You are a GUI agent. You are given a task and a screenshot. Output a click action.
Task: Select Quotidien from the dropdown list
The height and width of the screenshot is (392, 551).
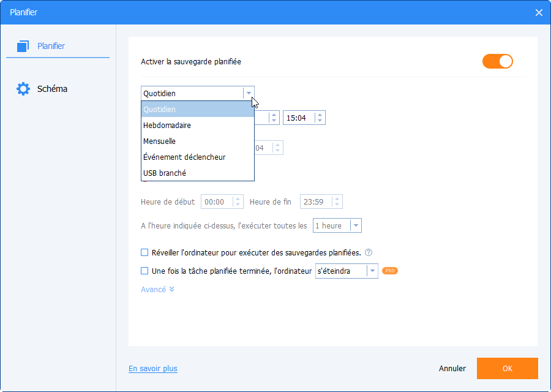[198, 110]
